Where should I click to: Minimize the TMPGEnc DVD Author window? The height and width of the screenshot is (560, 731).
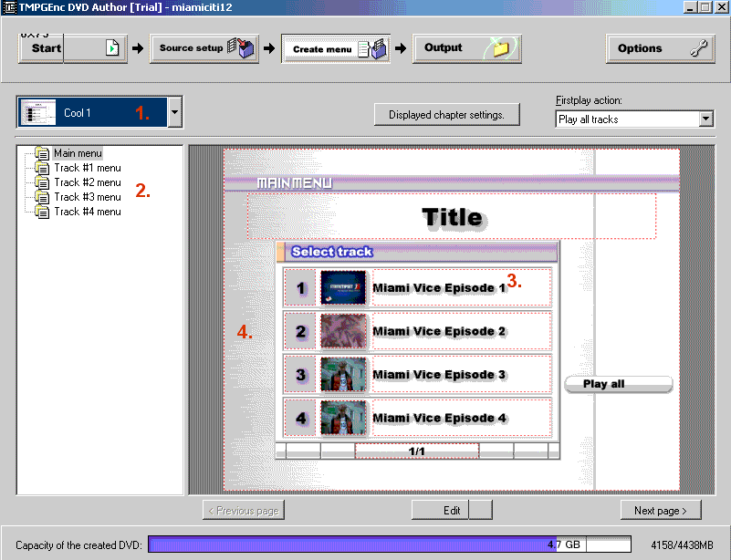(x=691, y=7)
